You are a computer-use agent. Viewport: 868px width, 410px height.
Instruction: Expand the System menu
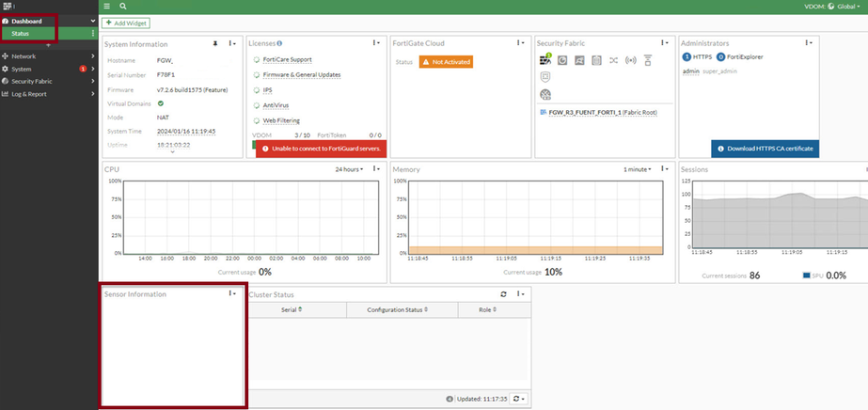tap(49, 70)
